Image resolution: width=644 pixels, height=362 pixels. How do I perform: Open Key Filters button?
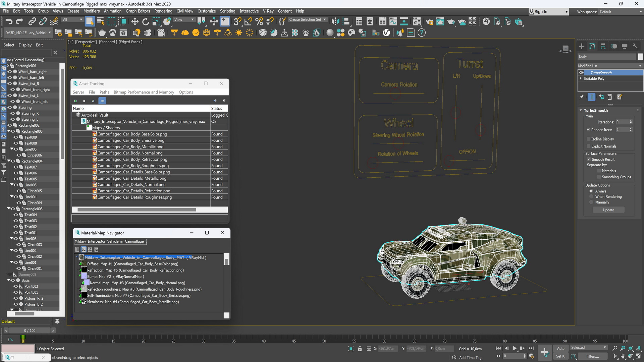pos(592,356)
